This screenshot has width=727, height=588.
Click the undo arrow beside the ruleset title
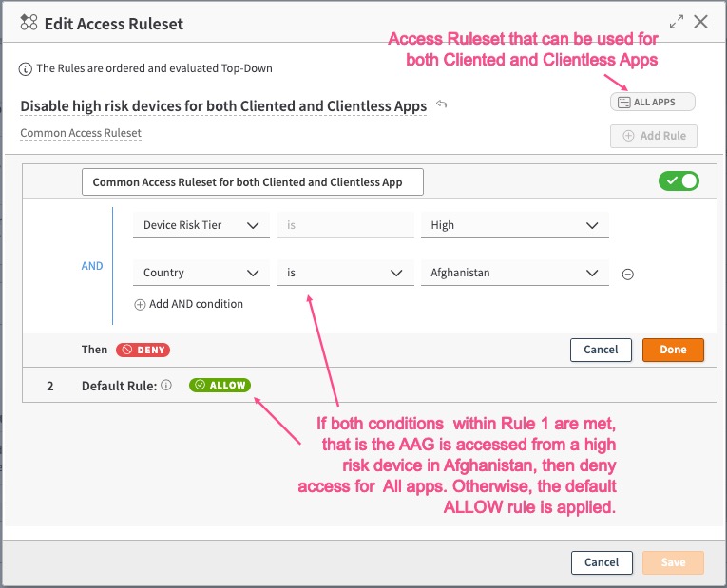pyautogui.click(x=442, y=104)
